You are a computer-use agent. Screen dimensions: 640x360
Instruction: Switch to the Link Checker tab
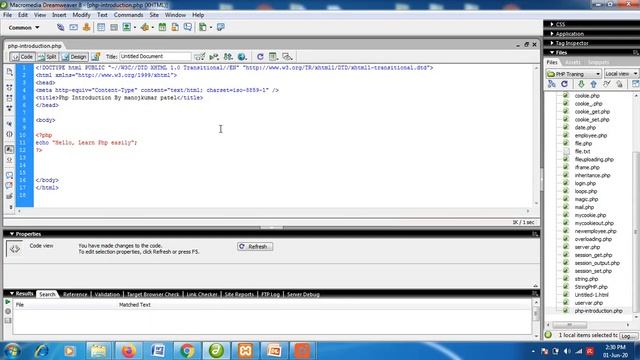pyautogui.click(x=202, y=294)
